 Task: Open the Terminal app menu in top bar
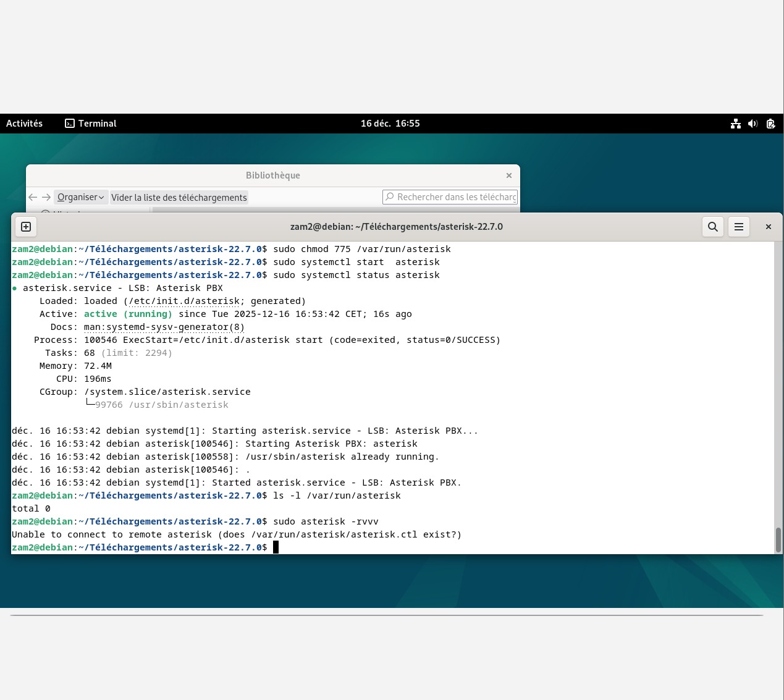tap(91, 124)
